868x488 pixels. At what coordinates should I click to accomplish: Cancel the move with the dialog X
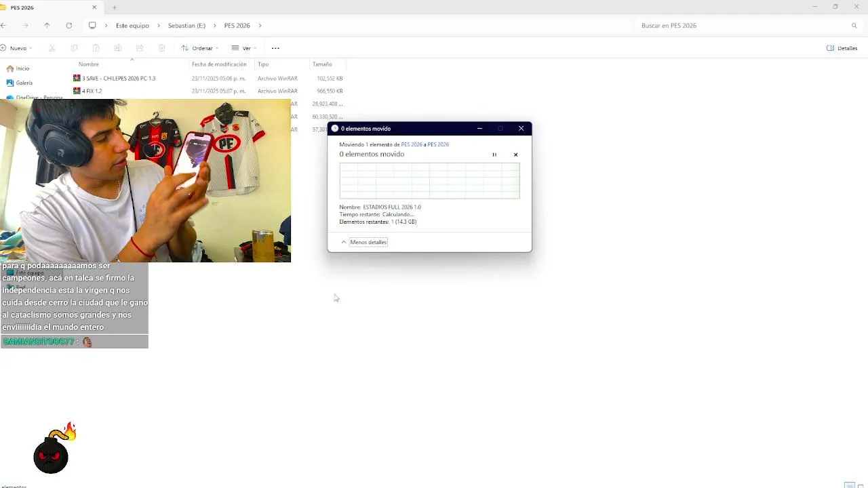pos(515,155)
